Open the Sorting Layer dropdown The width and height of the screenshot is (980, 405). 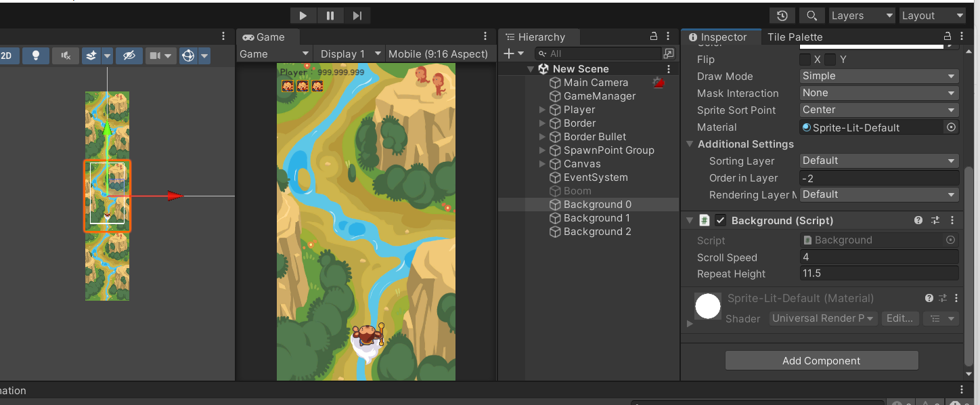[x=879, y=161]
